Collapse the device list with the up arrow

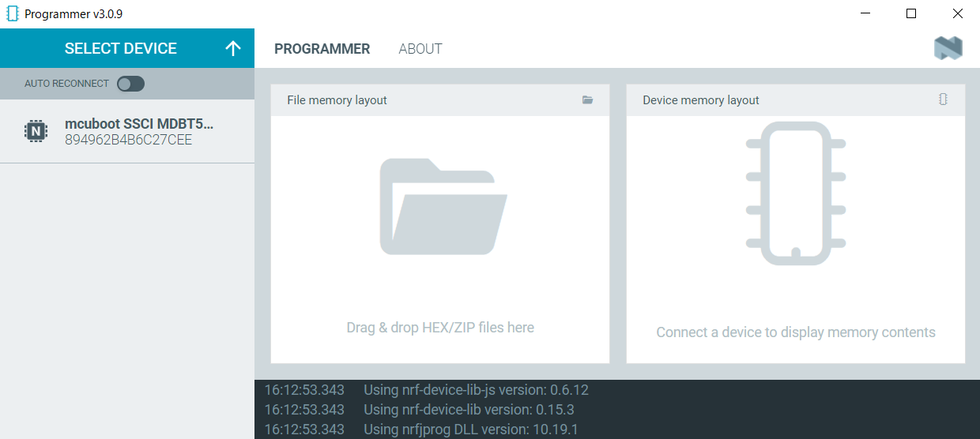pos(232,48)
